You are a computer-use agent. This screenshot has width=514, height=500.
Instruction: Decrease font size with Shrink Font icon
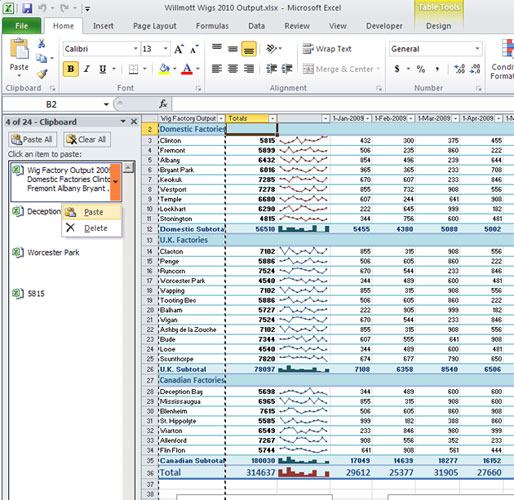tap(194, 49)
